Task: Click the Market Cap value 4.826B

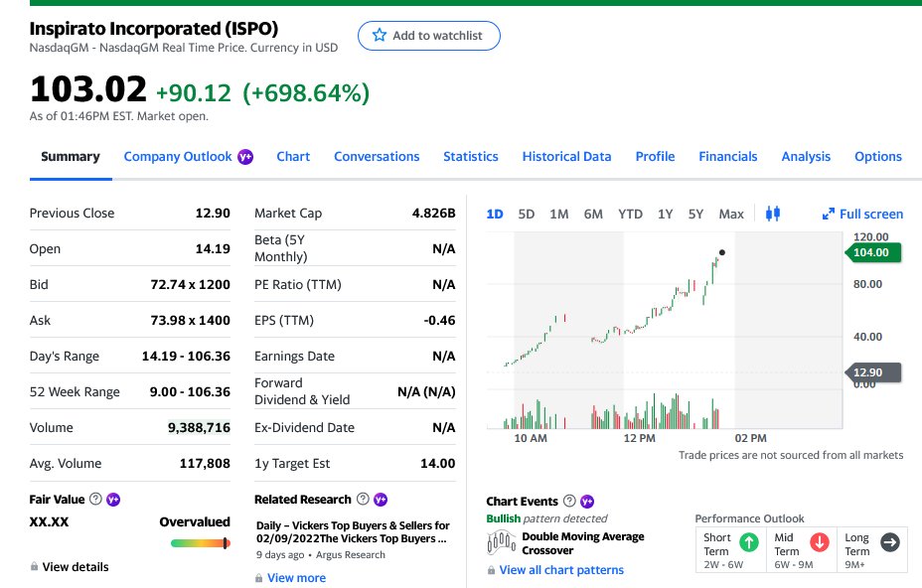Action: (434, 213)
